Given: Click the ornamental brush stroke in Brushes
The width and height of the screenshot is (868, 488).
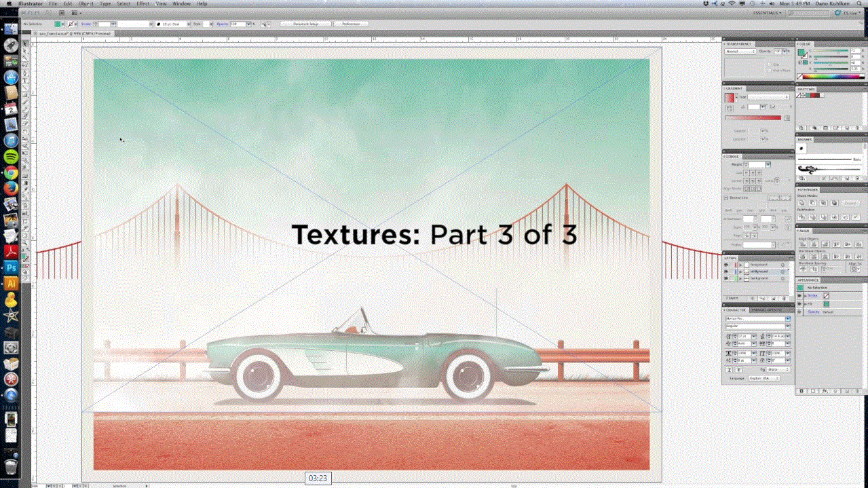Looking at the screenshot, I should tap(829, 169).
